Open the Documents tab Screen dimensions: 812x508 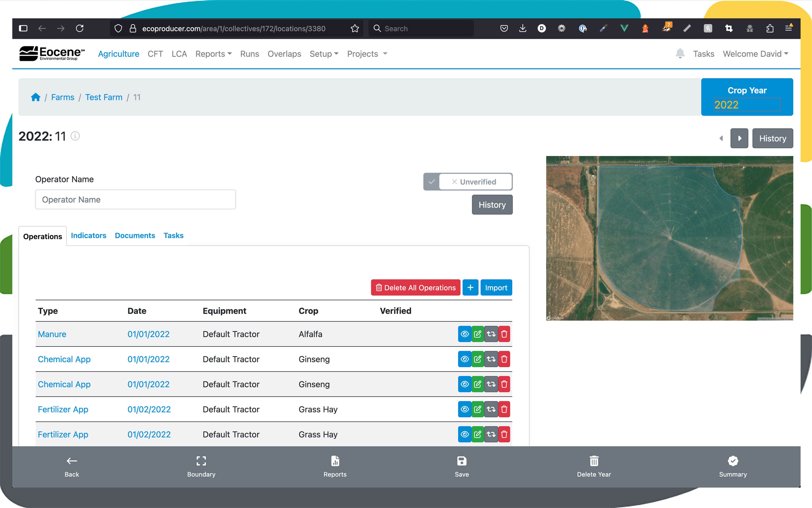(x=135, y=236)
